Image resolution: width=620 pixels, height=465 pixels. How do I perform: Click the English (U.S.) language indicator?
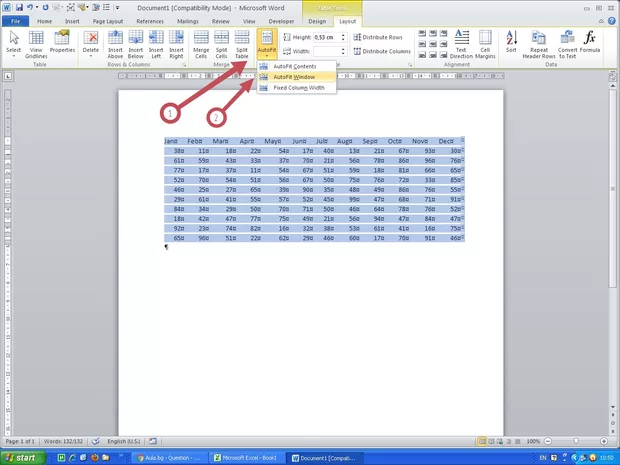coord(124,441)
